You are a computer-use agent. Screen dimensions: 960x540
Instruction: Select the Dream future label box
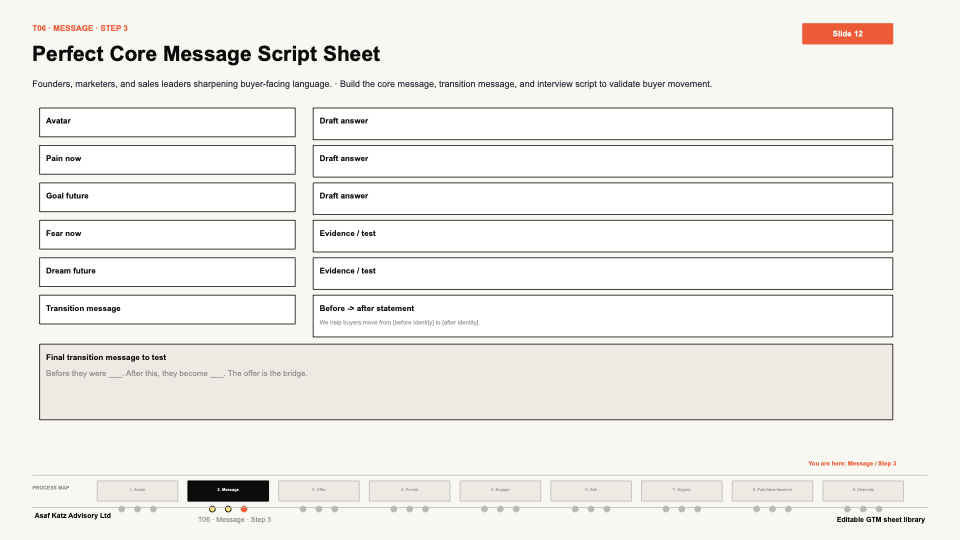[x=167, y=272]
